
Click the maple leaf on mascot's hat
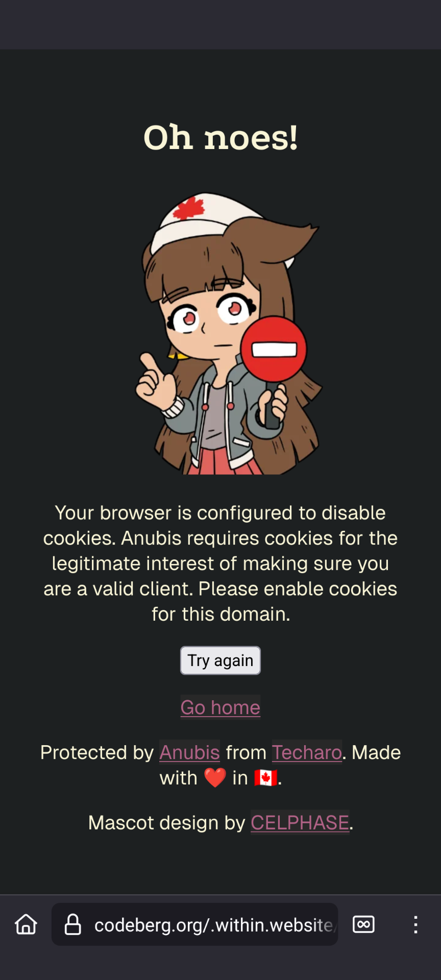[188, 209]
